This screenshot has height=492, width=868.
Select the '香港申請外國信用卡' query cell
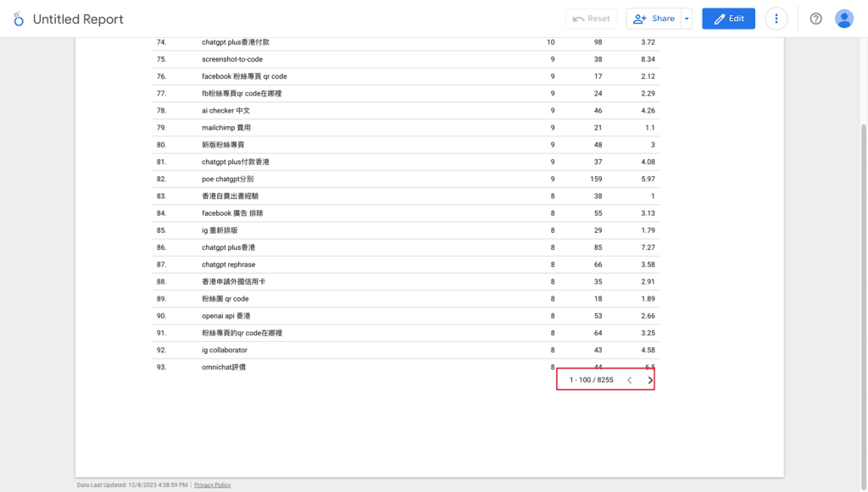click(233, 282)
